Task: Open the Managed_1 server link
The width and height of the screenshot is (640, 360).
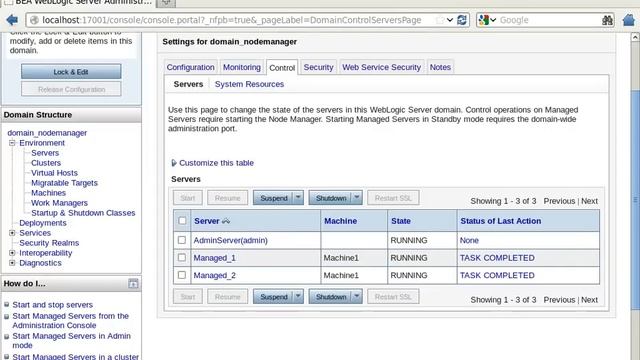Action: (215, 258)
